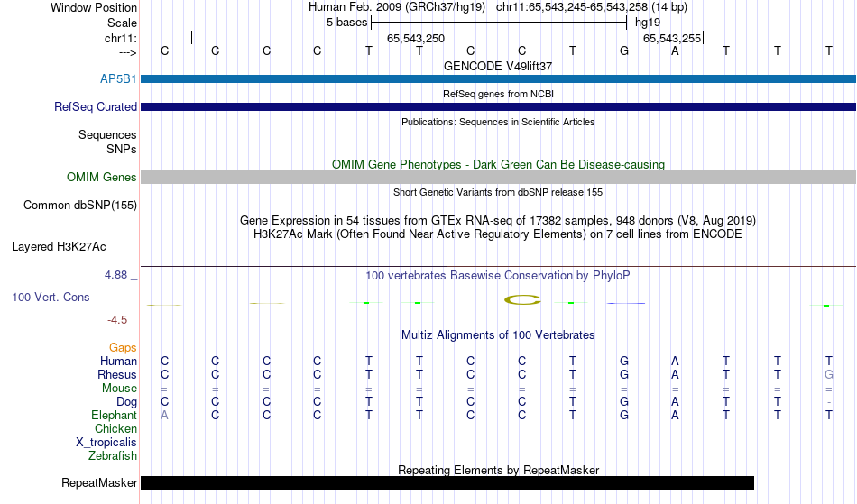Click Publications: Sequences in Scientific Articles title
Screen dimensions: 857x504
(498, 122)
